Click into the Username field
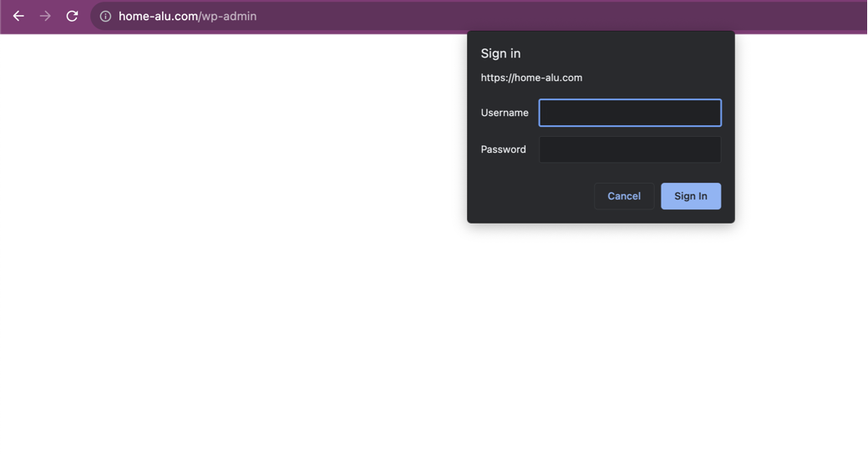Screen dimensions: 868x454 click(630, 113)
